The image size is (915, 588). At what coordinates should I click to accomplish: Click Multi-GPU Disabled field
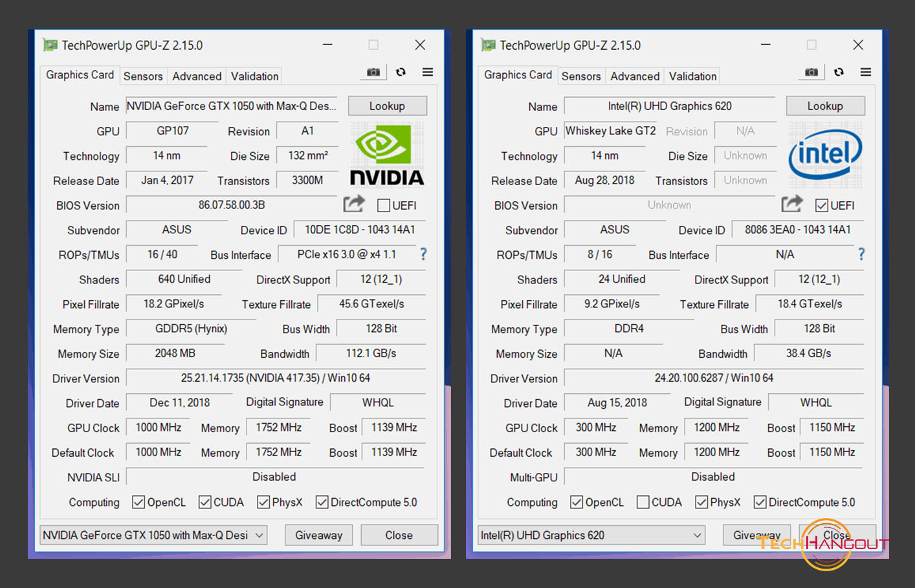(x=713, y=477)
